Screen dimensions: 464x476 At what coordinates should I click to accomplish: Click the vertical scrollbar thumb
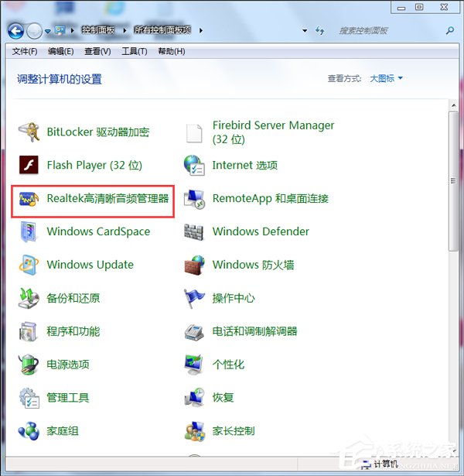[x=453, y=181]
